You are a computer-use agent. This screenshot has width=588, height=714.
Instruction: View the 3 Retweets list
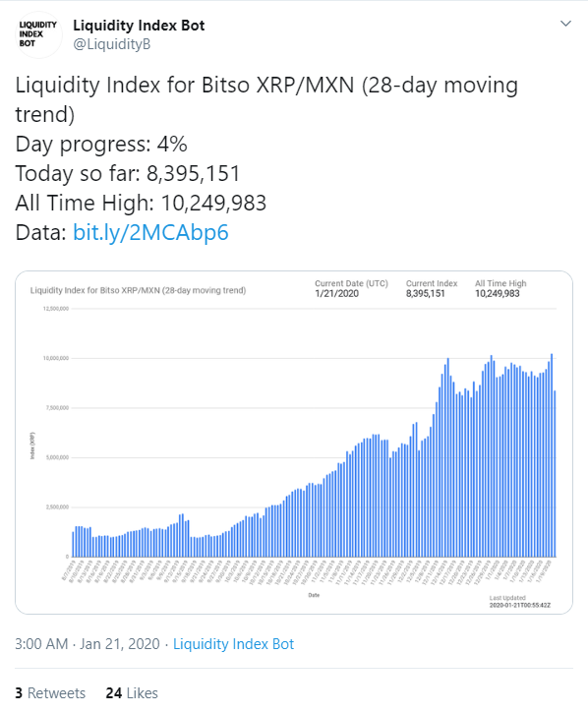coord(50,693)
